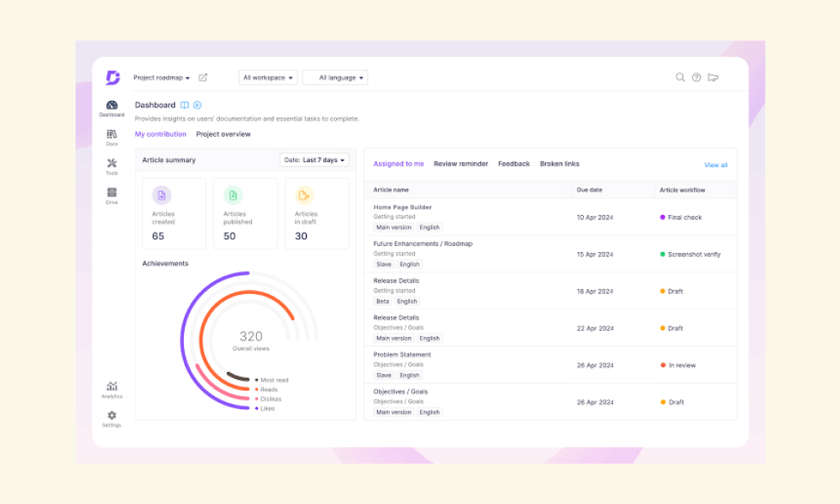840x504 pixels.
Task: Open the All language dropdown
Action: (x=335, y=77)
